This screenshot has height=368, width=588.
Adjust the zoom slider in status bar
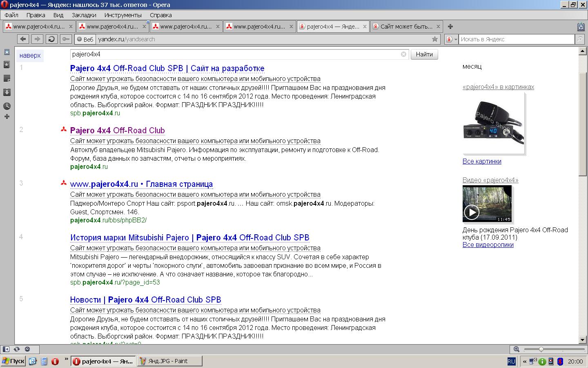click(x=541, y=349)
